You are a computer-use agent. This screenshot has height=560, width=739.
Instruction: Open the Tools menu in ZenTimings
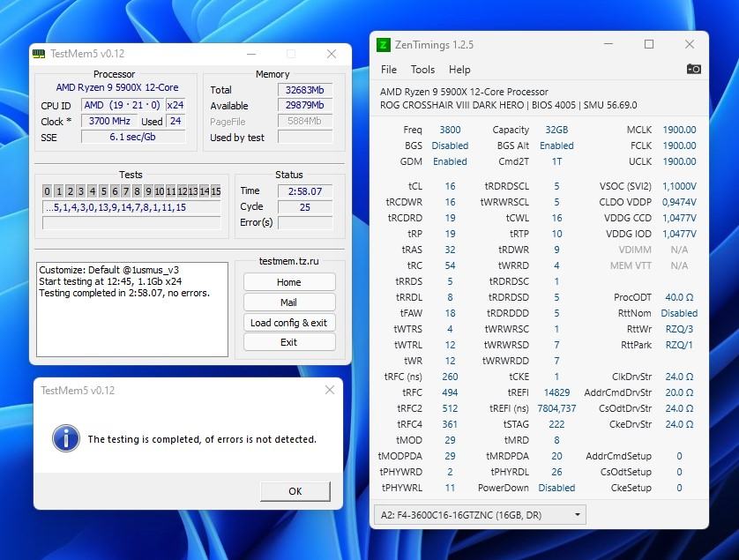tap(422, 70)
